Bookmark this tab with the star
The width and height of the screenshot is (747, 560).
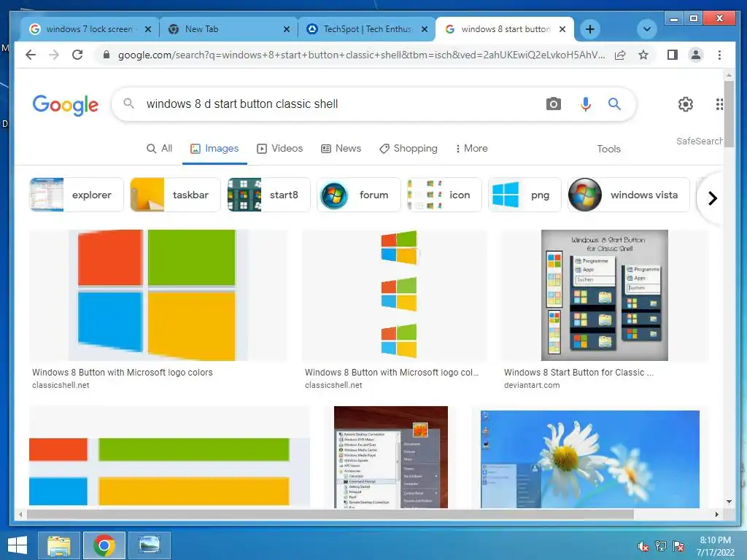(x=643, y=55)
